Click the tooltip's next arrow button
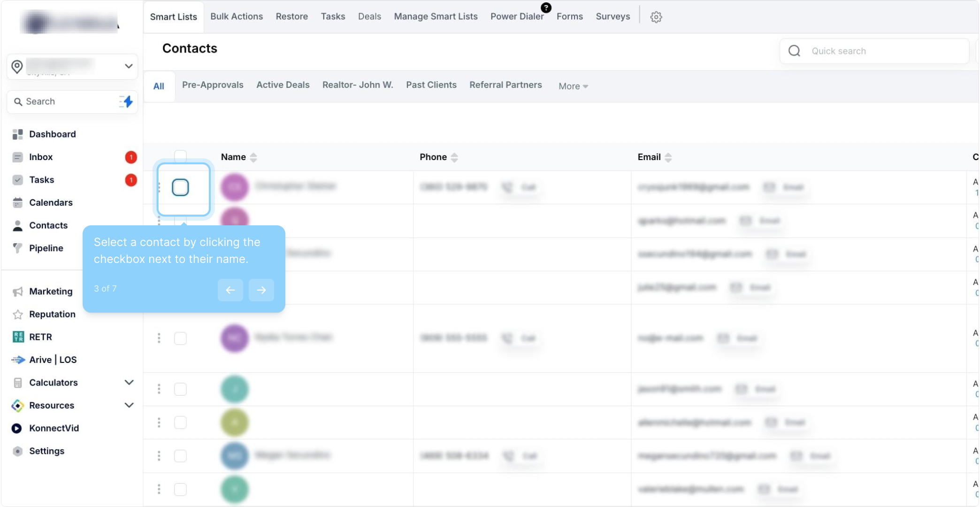980x507 pixels. (x=261, y=290)
